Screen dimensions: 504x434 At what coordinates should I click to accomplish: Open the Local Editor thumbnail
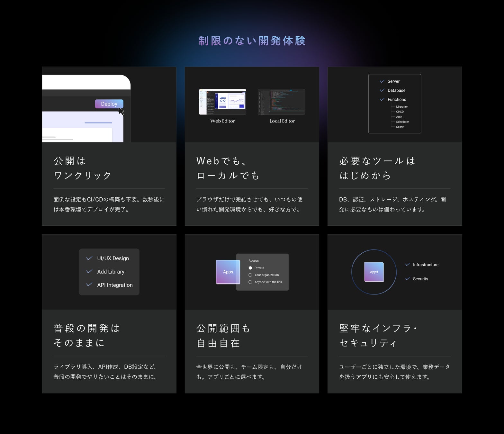click(x=281, y=102)
